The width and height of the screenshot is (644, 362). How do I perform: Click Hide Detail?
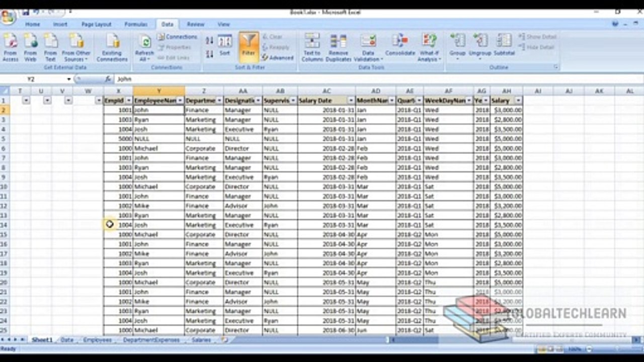[x=536, y=47]
